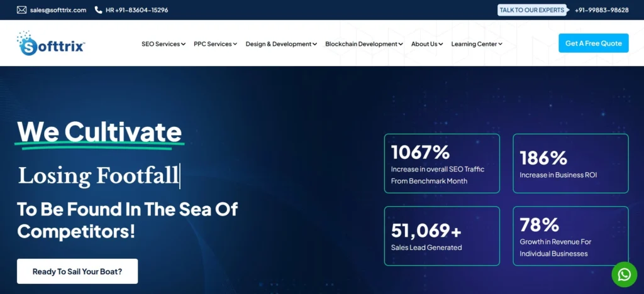Expand the Learning Center chevron
The image size is (644, 294).
pos(500,44)
